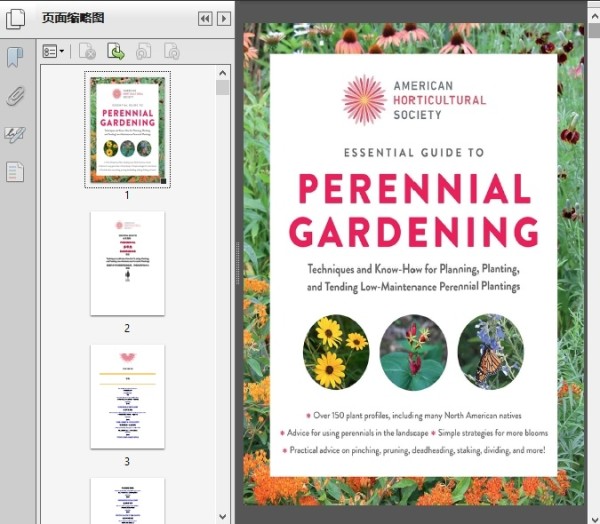Viewport: 600px width, 524px height.
Task: Click the delete pages icon
Action: [x=87, y=51]
